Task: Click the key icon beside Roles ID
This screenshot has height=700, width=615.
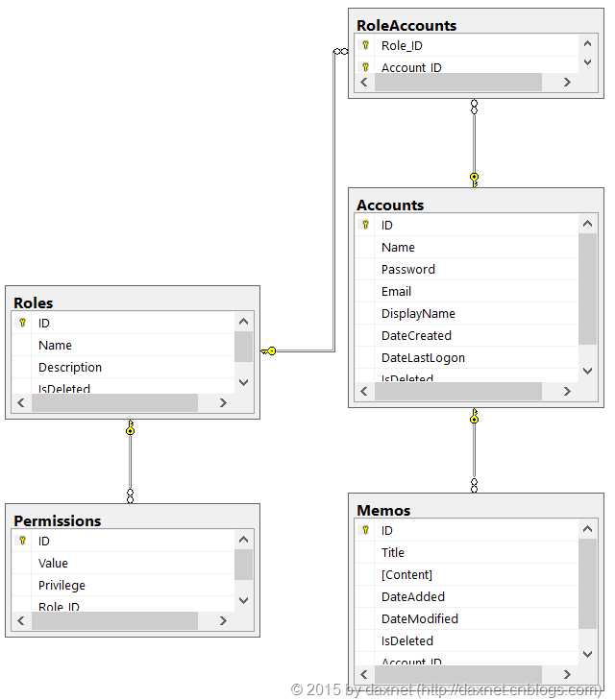Action: (x=22, y=323)
